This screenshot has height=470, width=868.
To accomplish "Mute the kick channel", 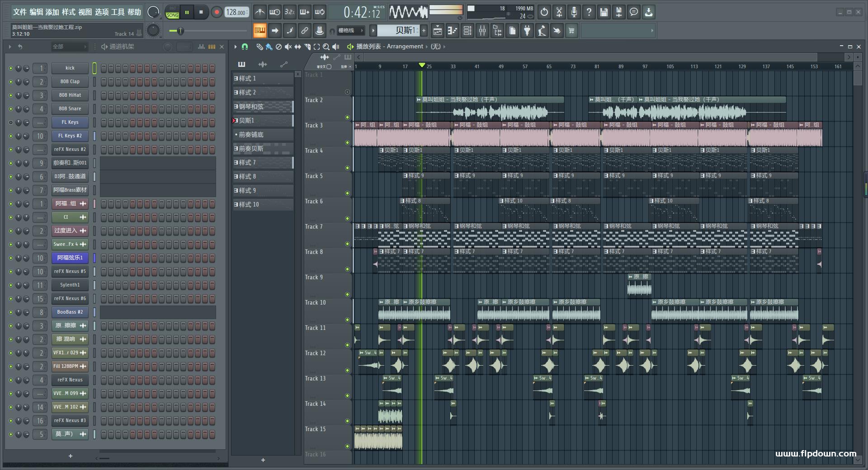I will 11,68.
